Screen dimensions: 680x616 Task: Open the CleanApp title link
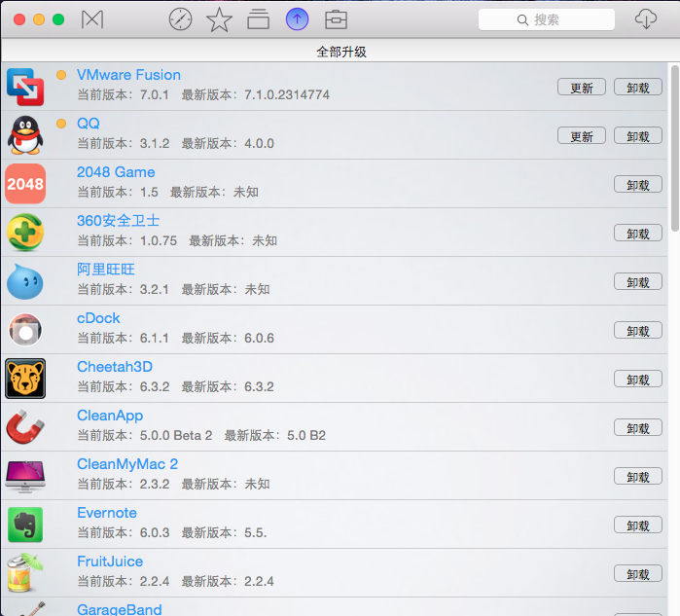(110, 416)
